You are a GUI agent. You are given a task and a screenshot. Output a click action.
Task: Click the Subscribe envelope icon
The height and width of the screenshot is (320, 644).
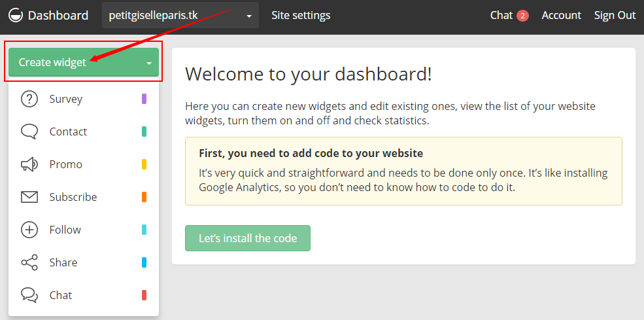pos(29,197)
